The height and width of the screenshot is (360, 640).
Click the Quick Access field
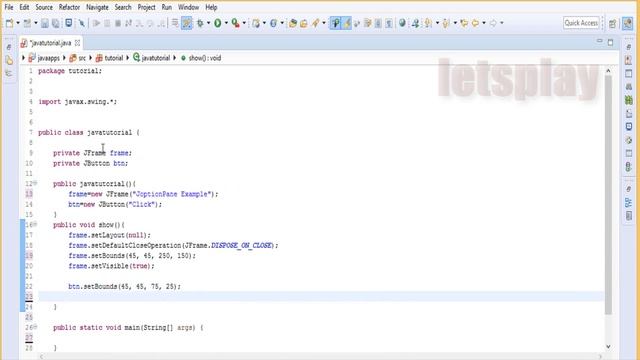[x=581, y=23]
